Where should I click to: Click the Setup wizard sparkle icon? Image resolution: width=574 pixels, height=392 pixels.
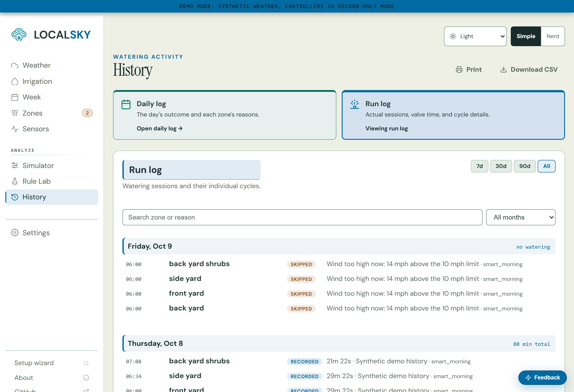coord(86,363)
